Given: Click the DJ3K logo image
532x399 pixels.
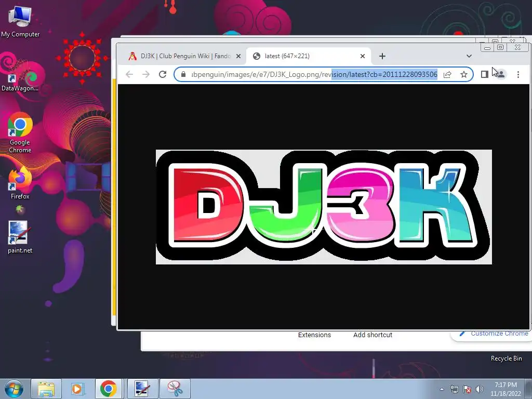Looking at the screenshot, I should (x=324, y=207).
